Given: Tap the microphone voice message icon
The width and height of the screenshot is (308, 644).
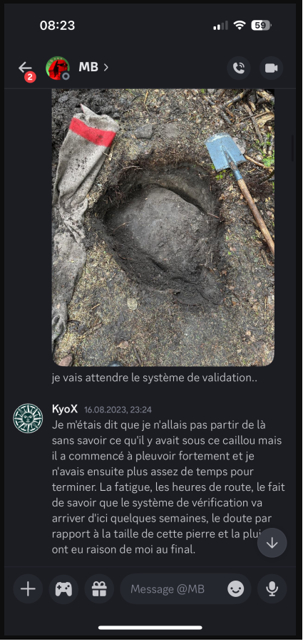Looking at the screenshot, I should (272, 589).
